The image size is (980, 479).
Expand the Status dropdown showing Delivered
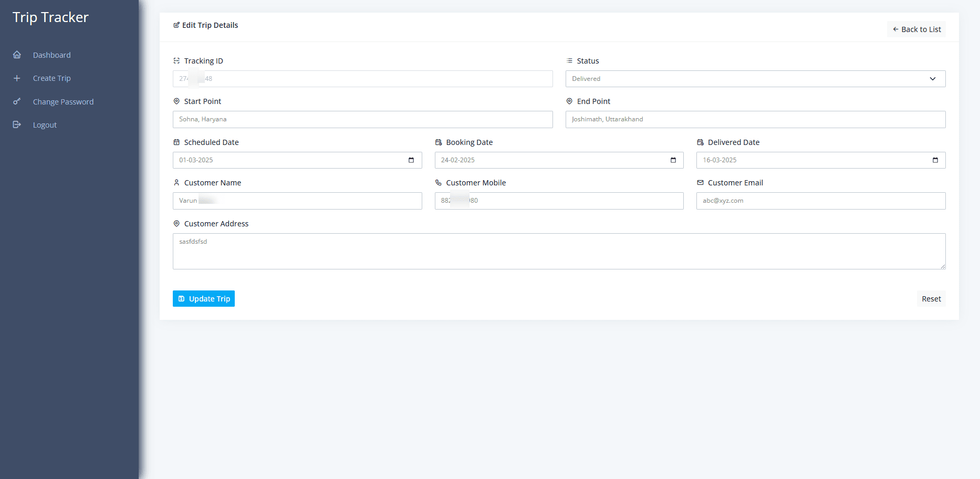click(755, 79)
